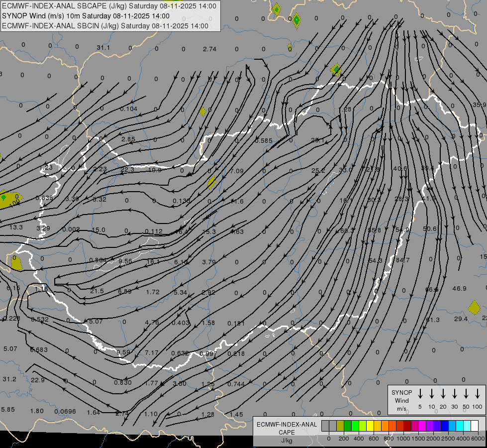Pick the pure yellow CAPE legend swatch
The image size is (487, 448).
tap(370, 426)
